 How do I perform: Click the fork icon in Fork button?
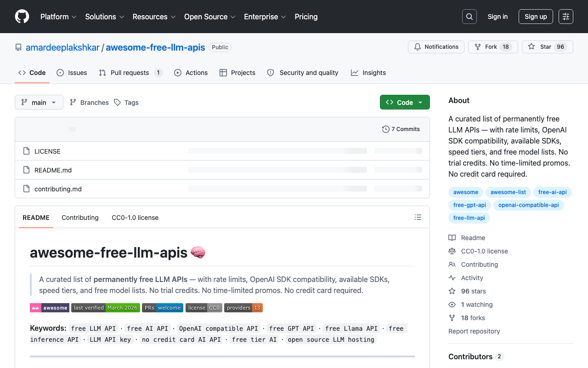478,47
